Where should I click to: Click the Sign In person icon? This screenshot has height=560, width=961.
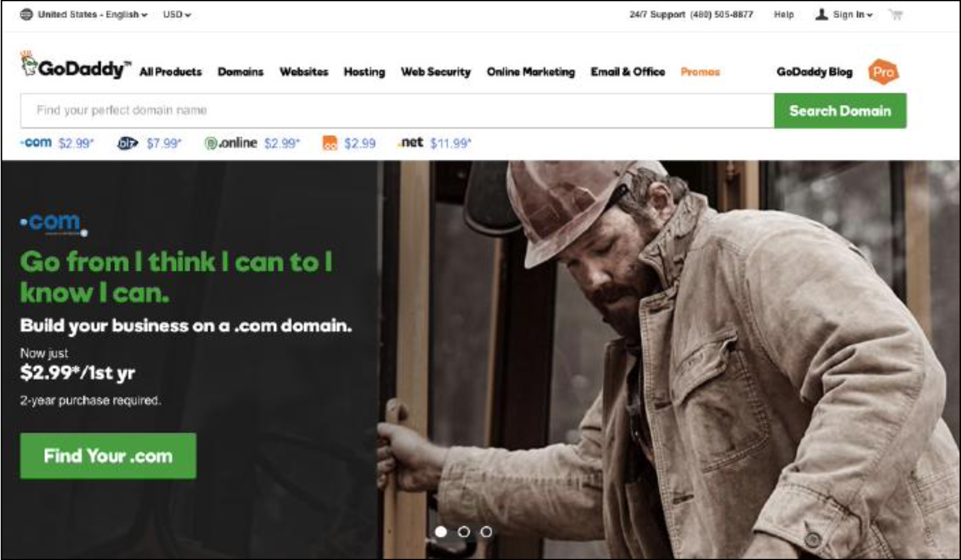[x=821, y=14]
